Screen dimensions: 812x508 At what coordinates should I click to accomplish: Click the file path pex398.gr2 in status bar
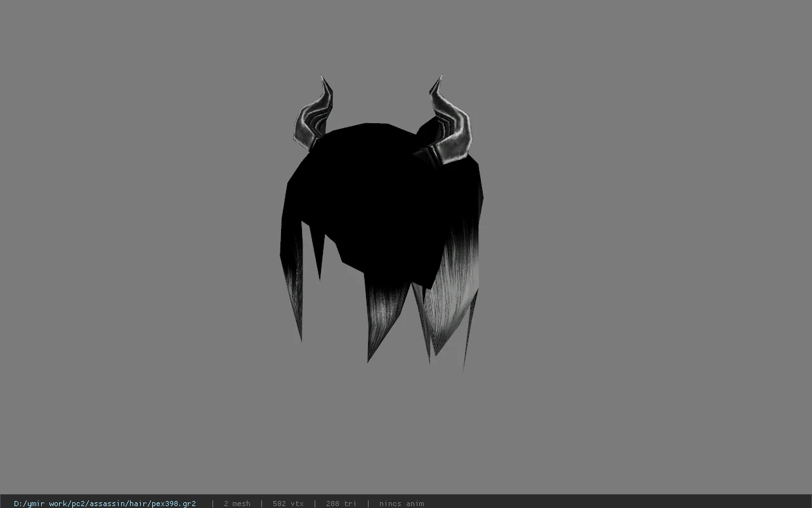pyautogui.click(x=105, y=504)
